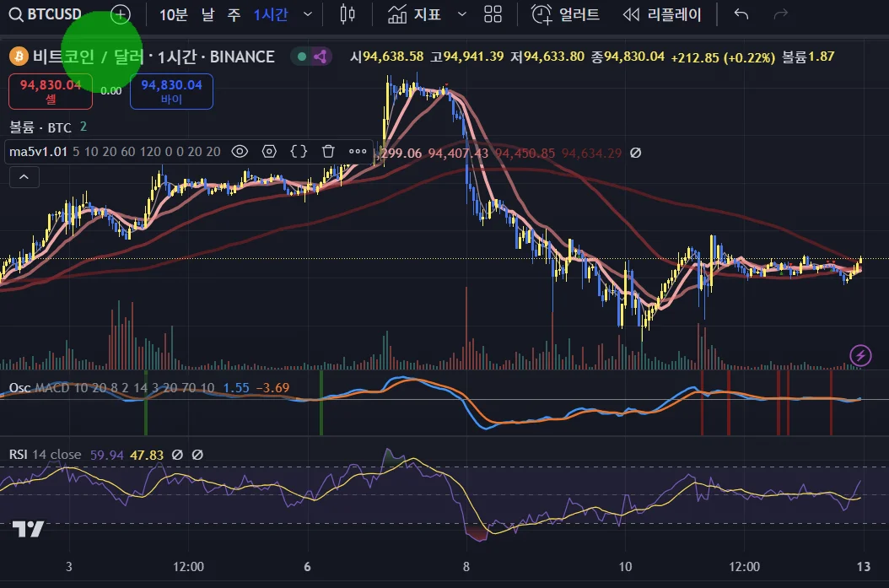Image resolution: width=889 pixels, height=588 pixels.
Task: Open ma5v1.01 indicator settings
Action: 269,151
